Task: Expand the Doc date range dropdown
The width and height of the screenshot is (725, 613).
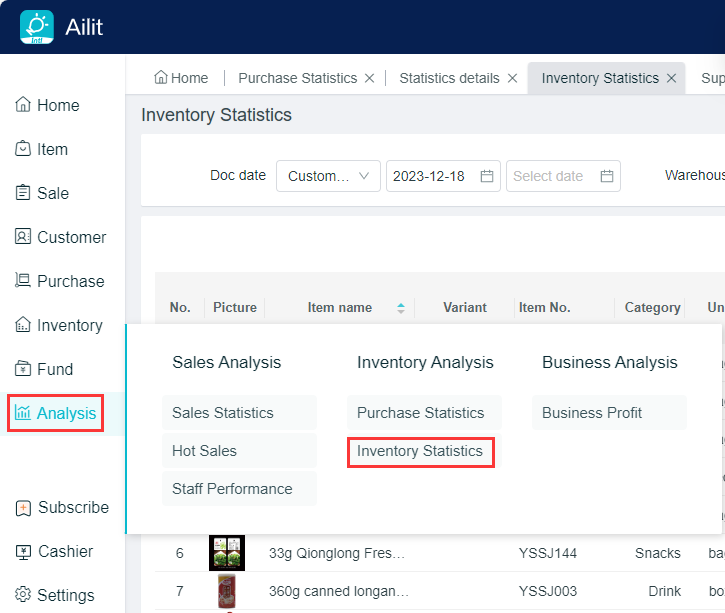Action: click(328, 176)
